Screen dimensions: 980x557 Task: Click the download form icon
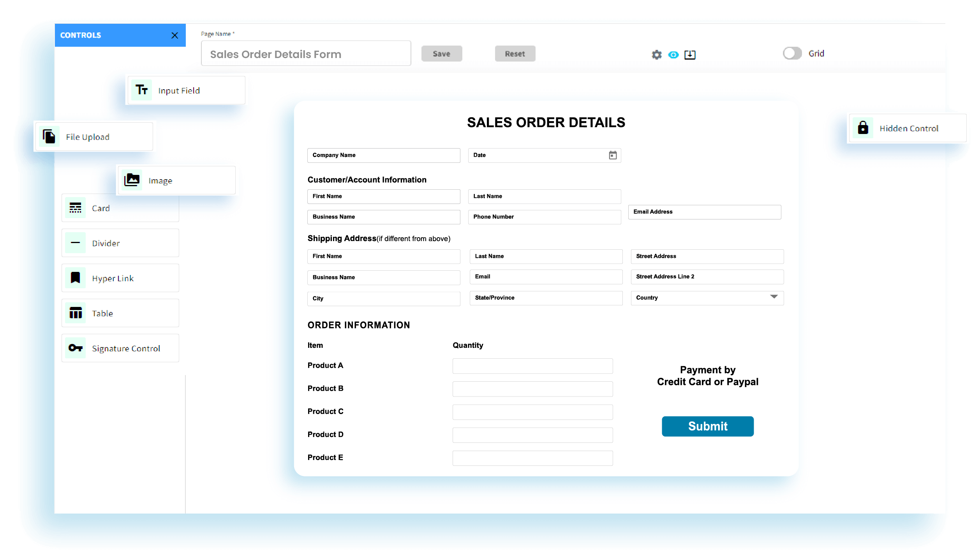(690, 55)
